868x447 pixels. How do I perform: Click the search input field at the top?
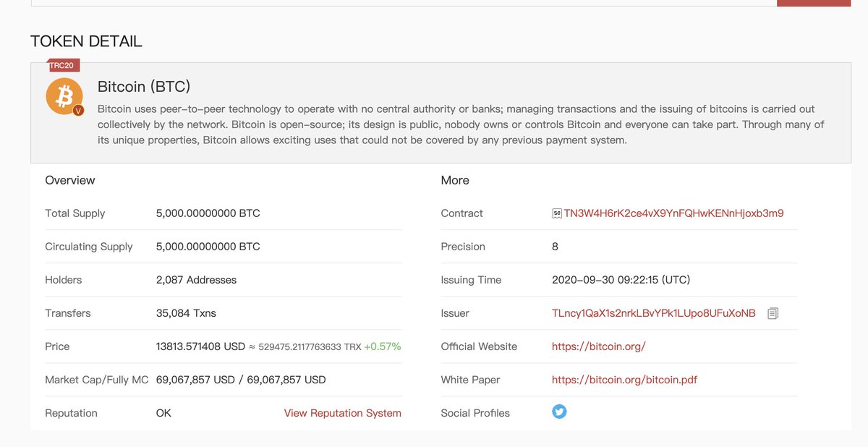point(404,3)
